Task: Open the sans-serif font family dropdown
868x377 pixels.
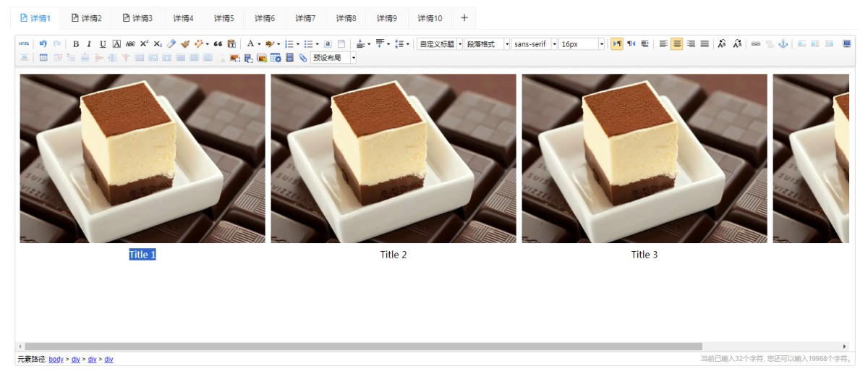Action: tap(535, 44)
